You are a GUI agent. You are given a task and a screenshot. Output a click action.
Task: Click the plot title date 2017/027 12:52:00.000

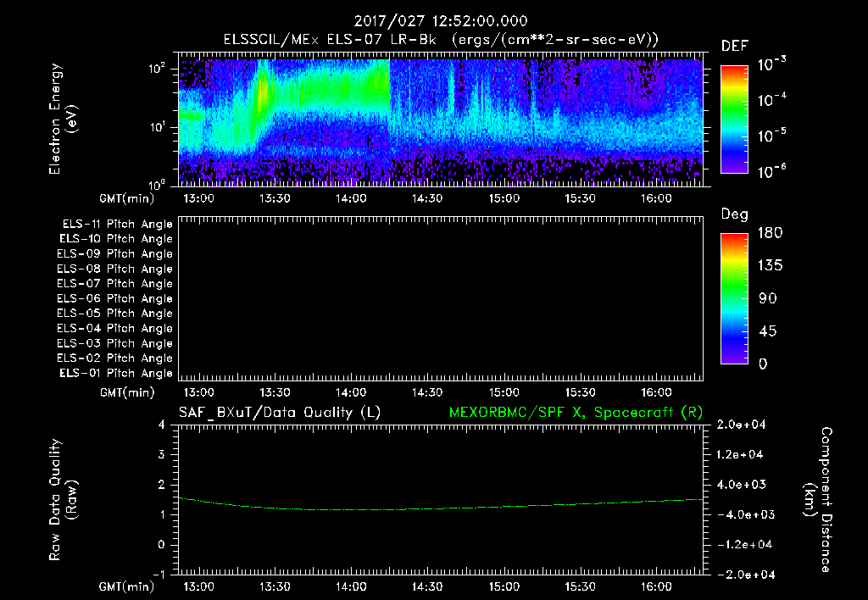[x=441, y=21]
